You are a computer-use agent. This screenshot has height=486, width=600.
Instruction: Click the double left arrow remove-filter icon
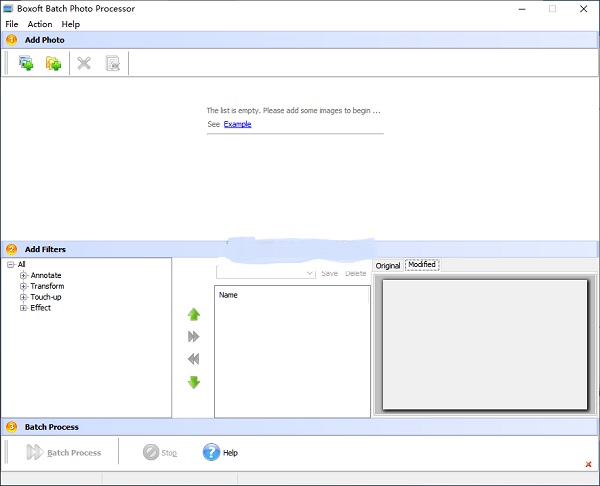194,359
